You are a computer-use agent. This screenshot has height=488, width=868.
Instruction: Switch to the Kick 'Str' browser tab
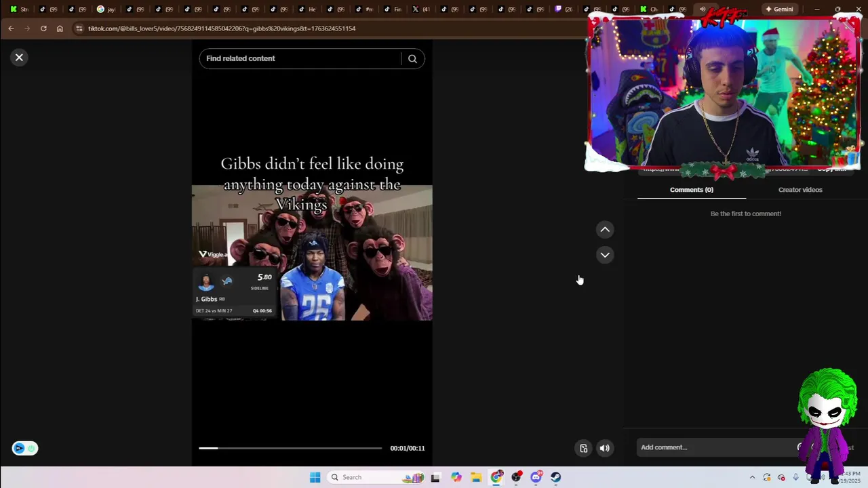point(19,9)
